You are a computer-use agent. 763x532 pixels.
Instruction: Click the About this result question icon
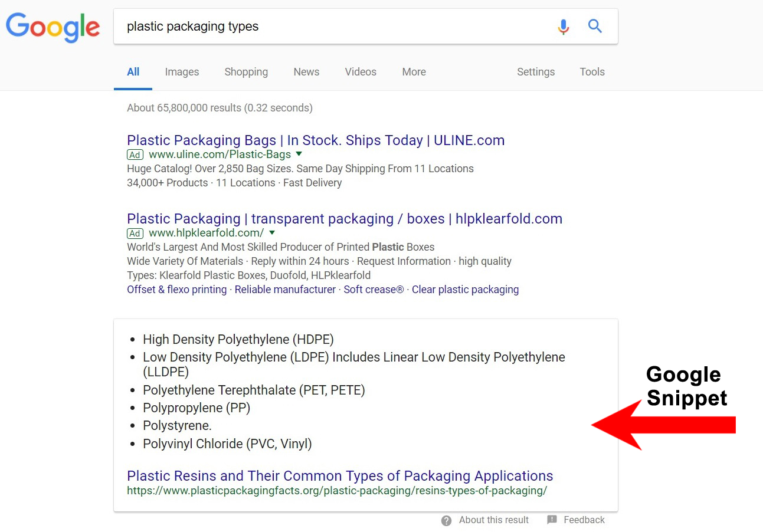coord(447,520)
